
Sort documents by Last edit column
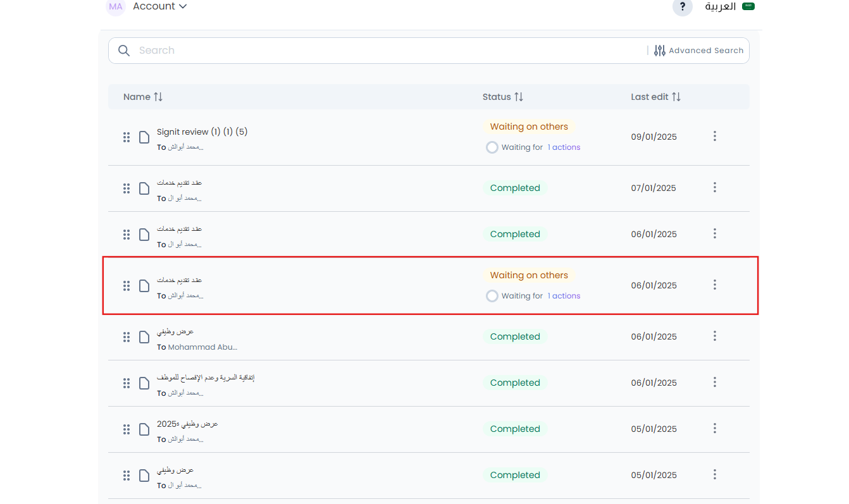(x=656, y=97)
